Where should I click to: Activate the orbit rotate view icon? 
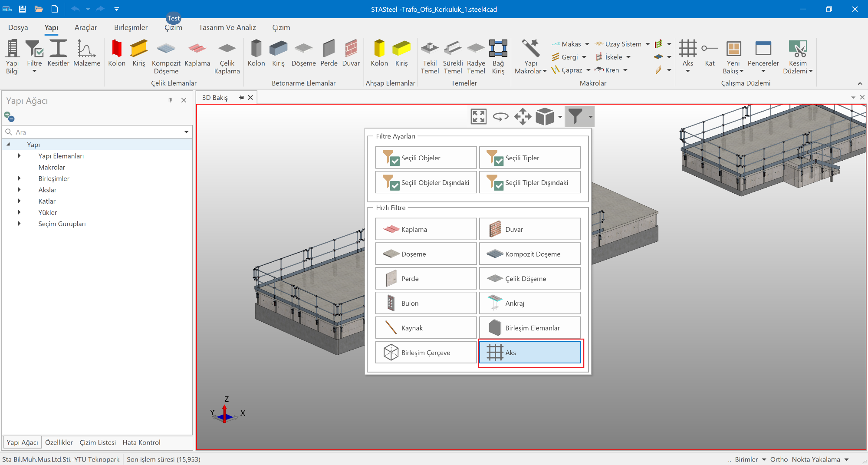coord(500,116)
